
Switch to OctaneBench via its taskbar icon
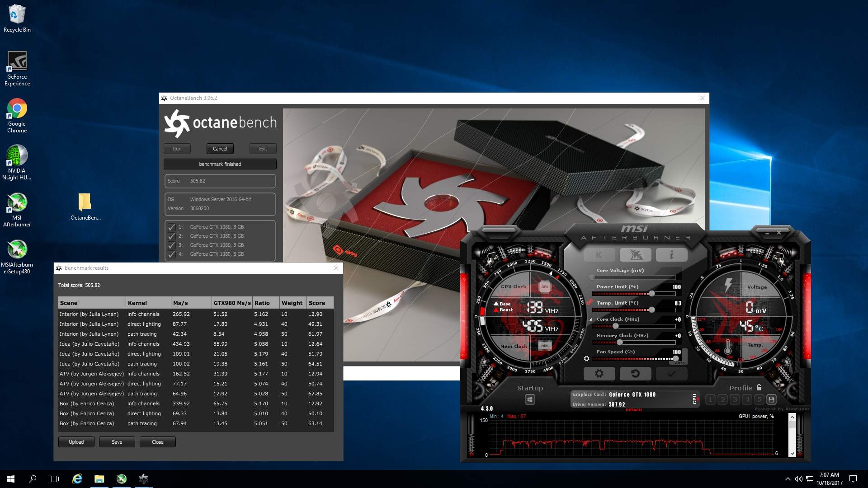tap(144, 479)
